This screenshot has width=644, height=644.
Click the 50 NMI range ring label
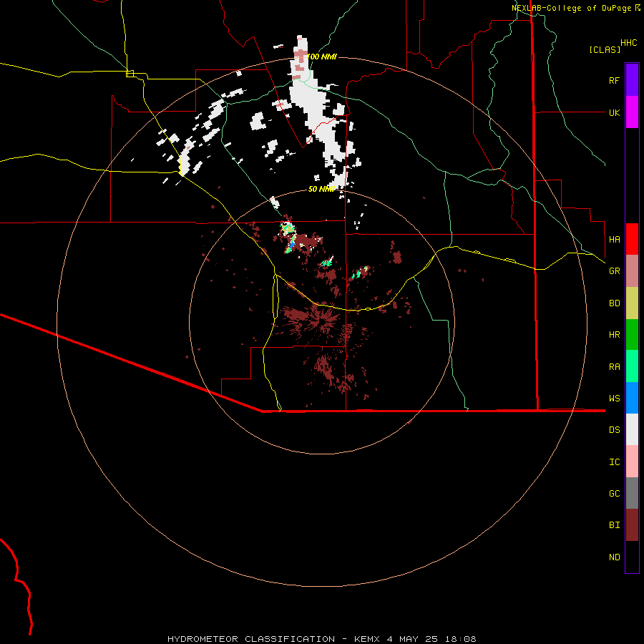(x=321, y=189)
